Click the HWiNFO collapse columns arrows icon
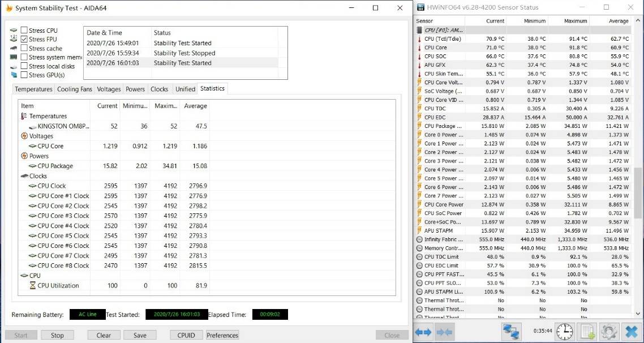644x343 pixels. pos(444,332)
